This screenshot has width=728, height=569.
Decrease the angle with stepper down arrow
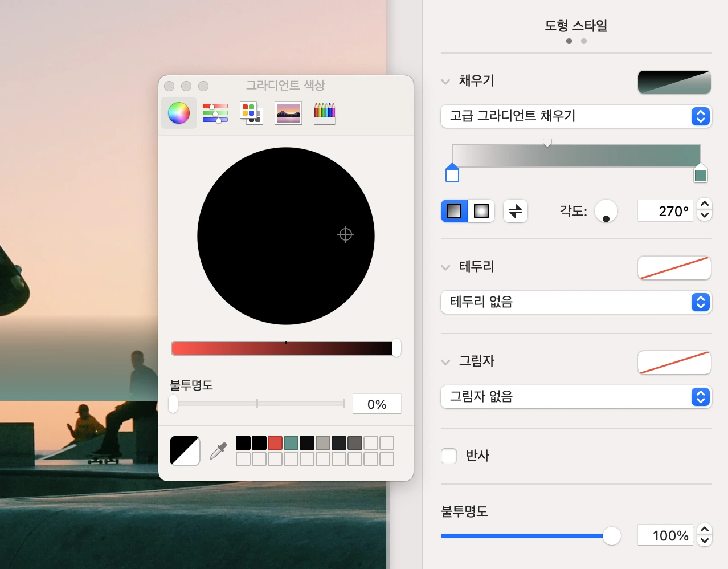click(x=705, y=216)
